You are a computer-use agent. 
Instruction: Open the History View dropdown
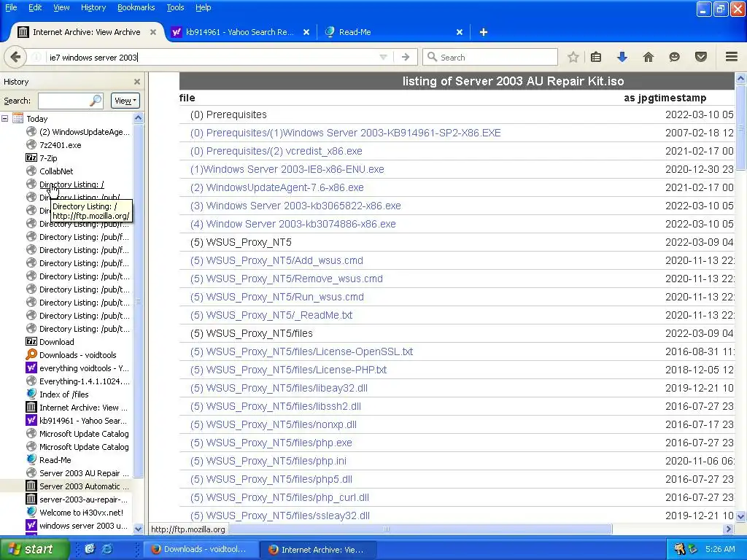(x=125, y=101)
